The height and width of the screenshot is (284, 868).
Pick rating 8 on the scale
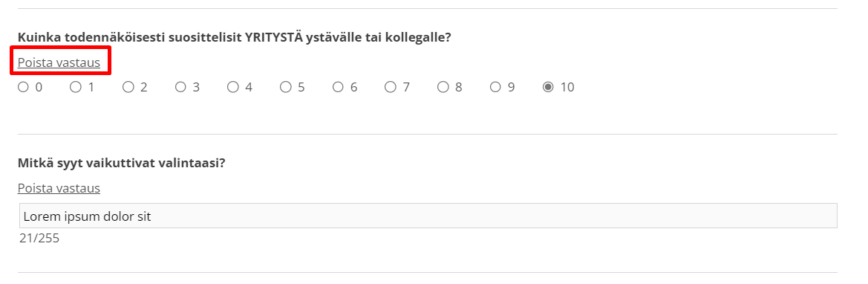tap(443, 87)
